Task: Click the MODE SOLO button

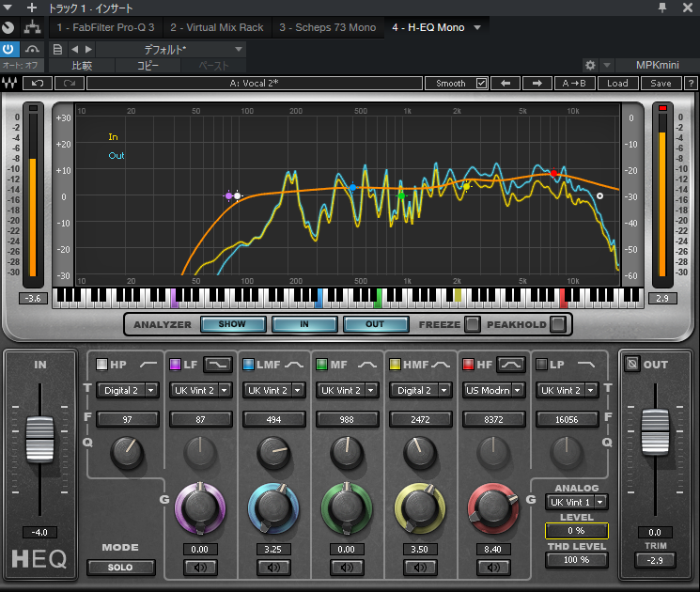Action: pos(120,568)
